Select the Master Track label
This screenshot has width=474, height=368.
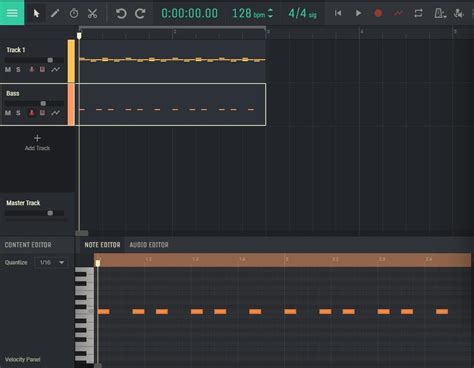coord(23,203)
